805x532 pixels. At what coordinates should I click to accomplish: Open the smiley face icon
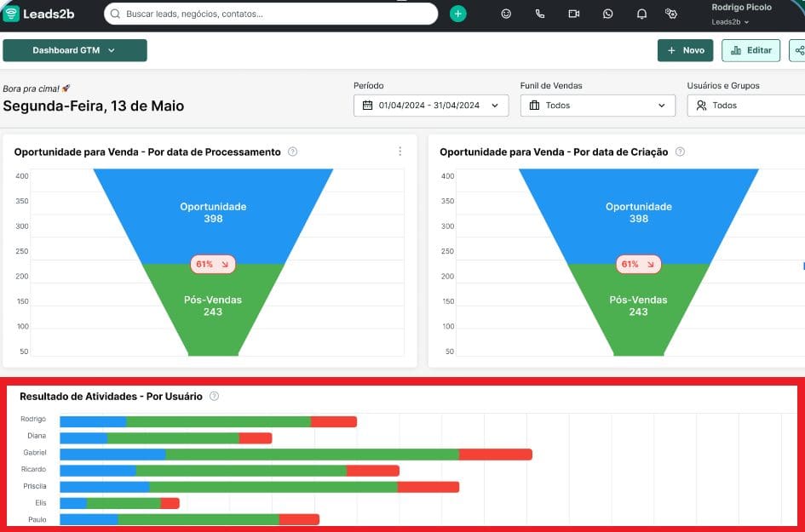tap(506, 14)
